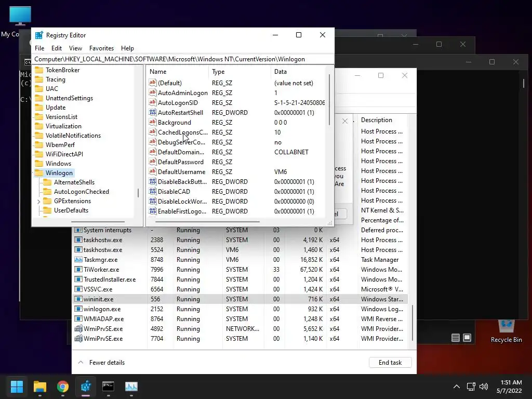This screenshot has height=399, width=532.
Task: Select the UAC registry key
Action: (x=51, y=88)
